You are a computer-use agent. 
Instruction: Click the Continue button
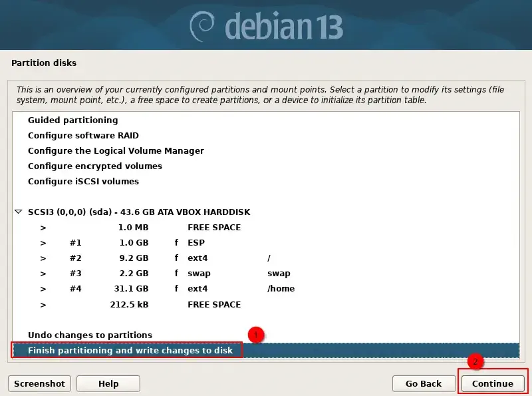click(492, 383)
